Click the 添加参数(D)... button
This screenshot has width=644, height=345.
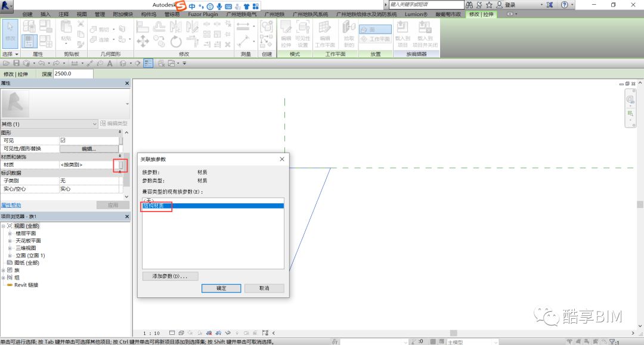click(170, 276)
